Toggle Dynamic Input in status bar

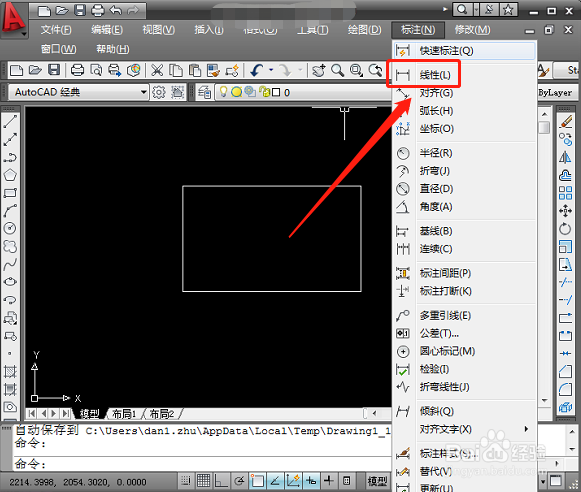click(x=311, y=481)
